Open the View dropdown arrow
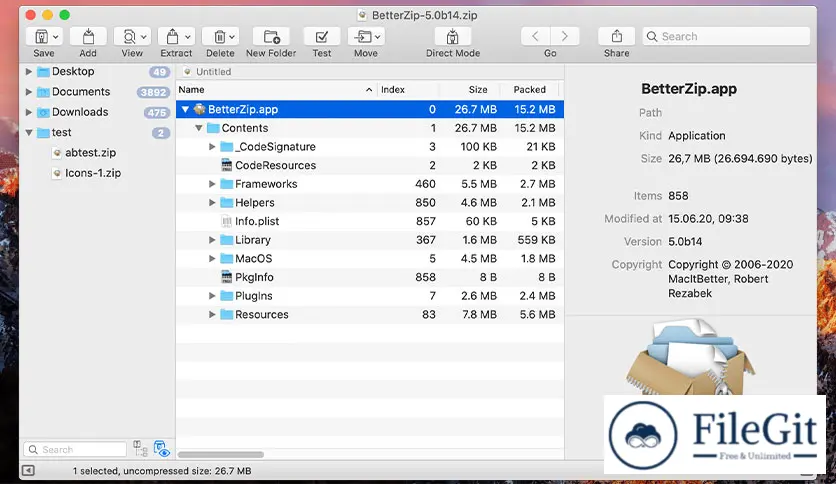836x484 pixels. point(143,37)
